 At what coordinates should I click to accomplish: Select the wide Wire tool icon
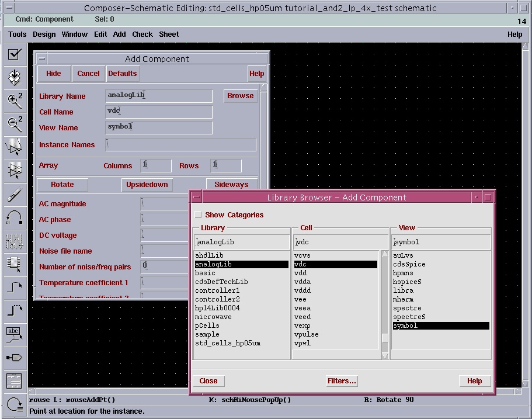[15, 311]
